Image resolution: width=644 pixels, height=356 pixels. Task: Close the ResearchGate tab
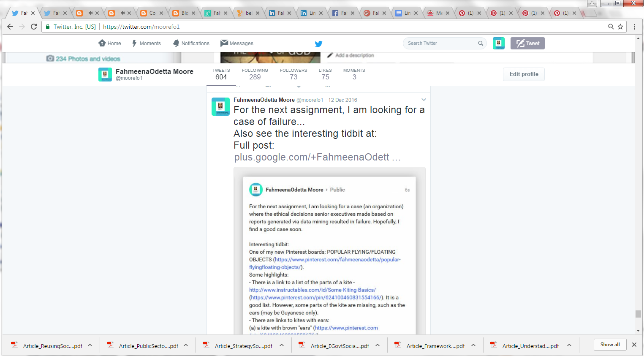[x=226, y=13]
